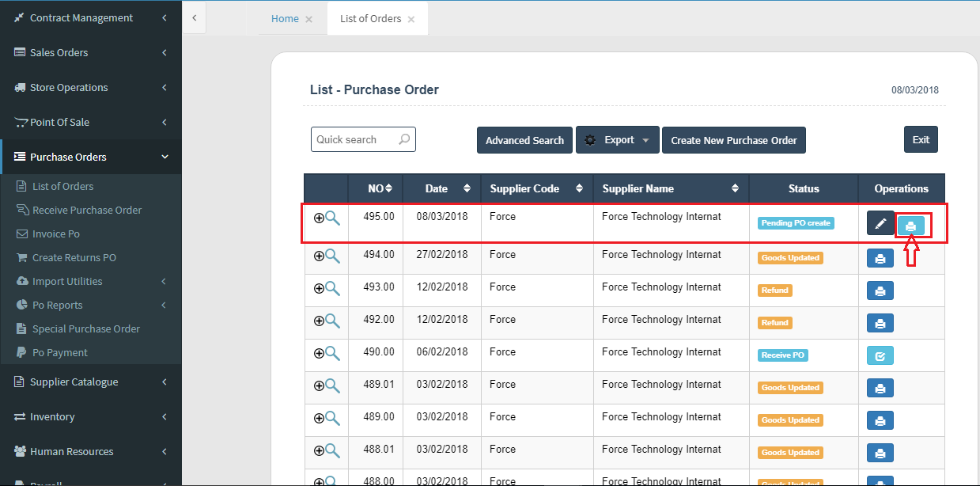Collapse the sidebar with the arrow button
Image resolution: width=980 pixels, height=486 pixels.
click(195, 17)
